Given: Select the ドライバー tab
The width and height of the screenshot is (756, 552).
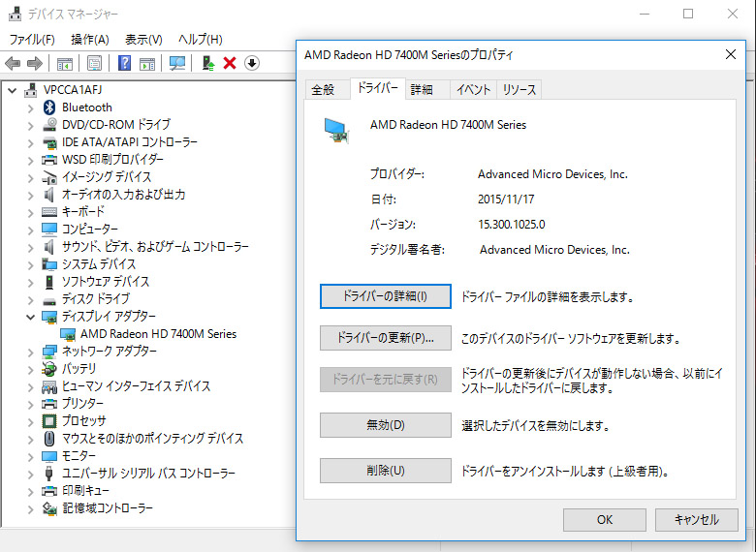Looking at the screenshot, I should pos(378,89).
